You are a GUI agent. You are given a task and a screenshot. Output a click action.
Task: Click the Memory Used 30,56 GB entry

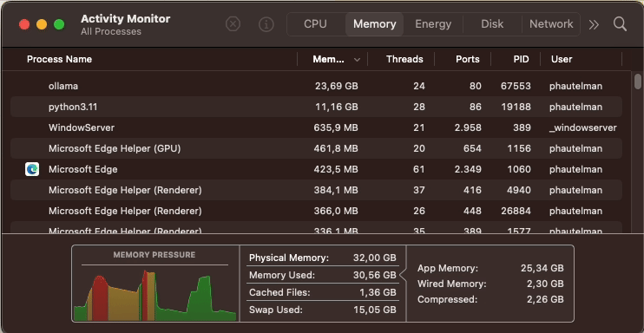pyautogui.click(x=322, y=275)
